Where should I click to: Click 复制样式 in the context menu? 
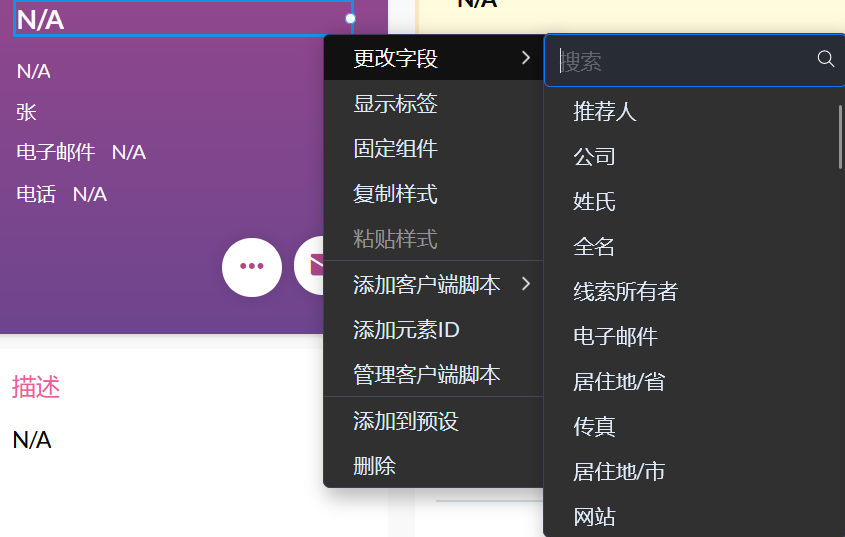(395, 194)
